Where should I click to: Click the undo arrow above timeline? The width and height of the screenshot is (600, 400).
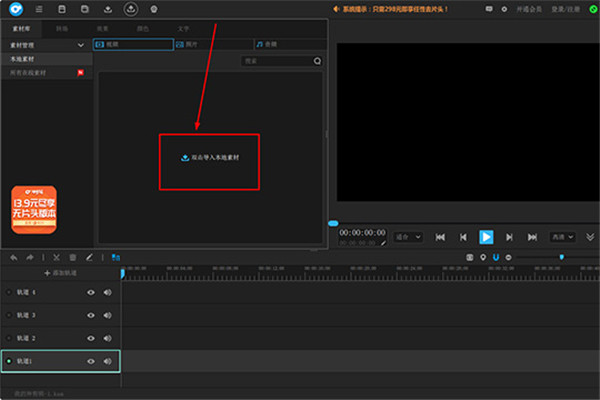(13, 257)
